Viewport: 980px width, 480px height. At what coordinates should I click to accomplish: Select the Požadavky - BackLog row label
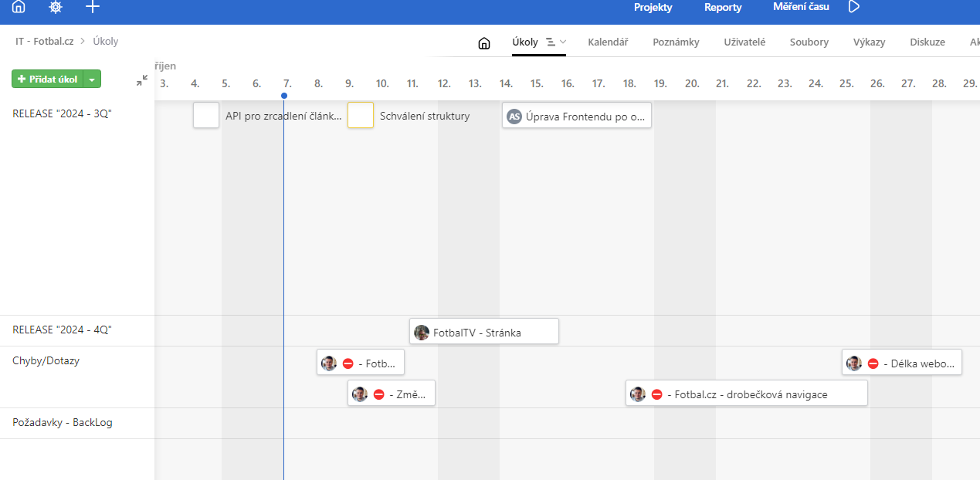tap(63, 422)
